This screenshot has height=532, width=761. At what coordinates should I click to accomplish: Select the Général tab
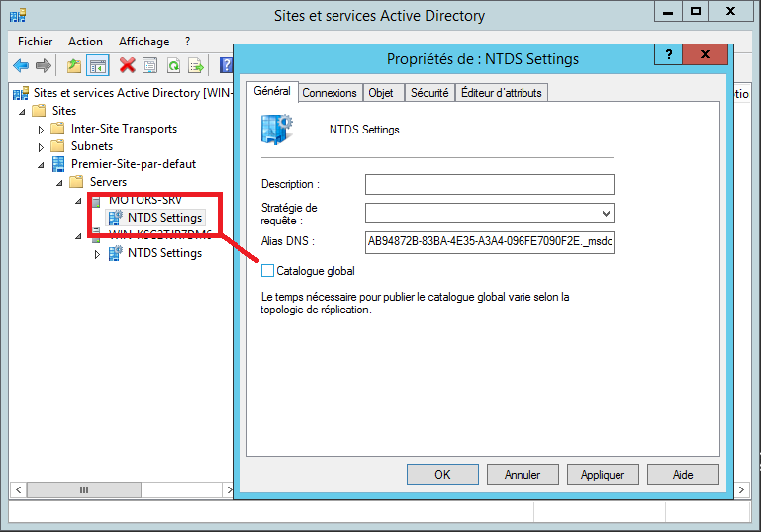(272, 91)
